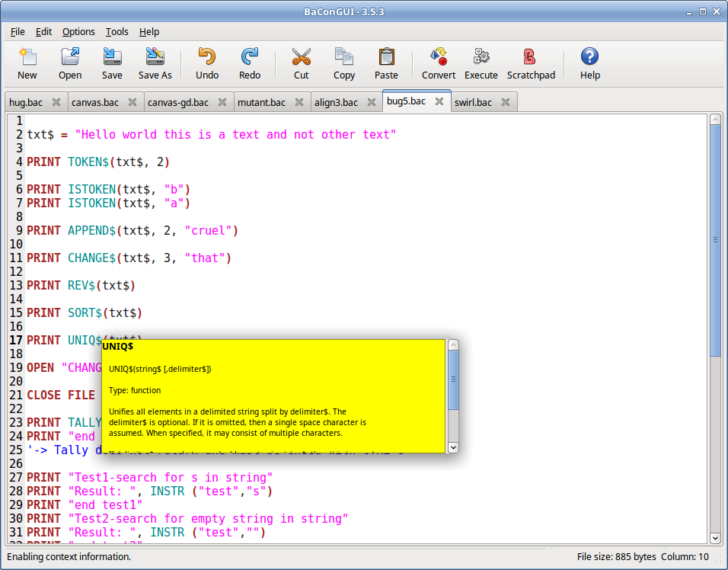The height and width of the screenshot is (570, 728).
Task: Open the File menu
Action: click(x=18, y=31)
